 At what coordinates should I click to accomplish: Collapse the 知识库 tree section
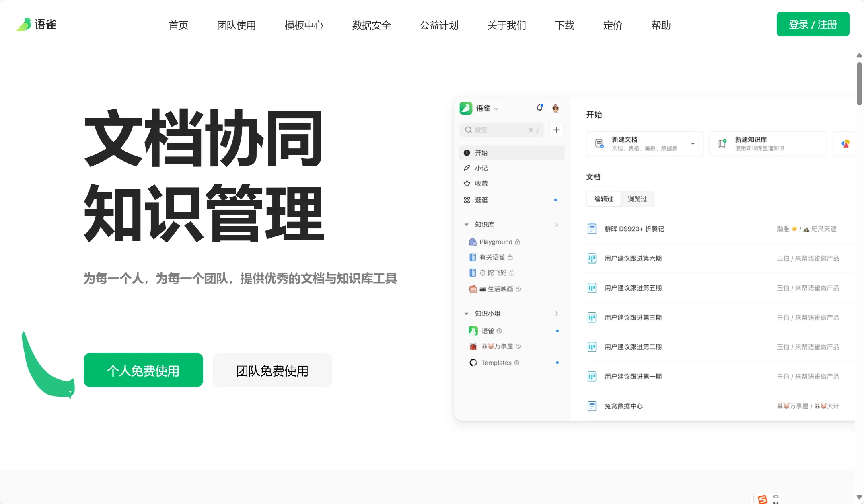coord(466,225)
